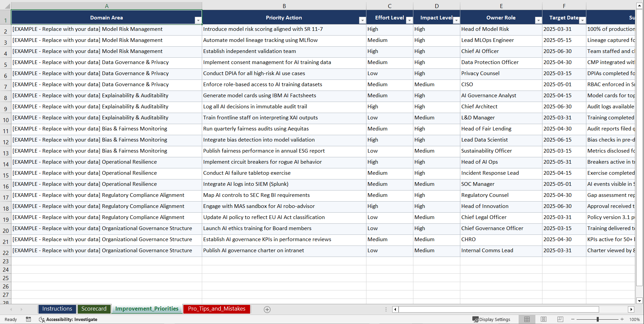
Task: Switch to the Instructions sheet
Action: tap(57, 309)
